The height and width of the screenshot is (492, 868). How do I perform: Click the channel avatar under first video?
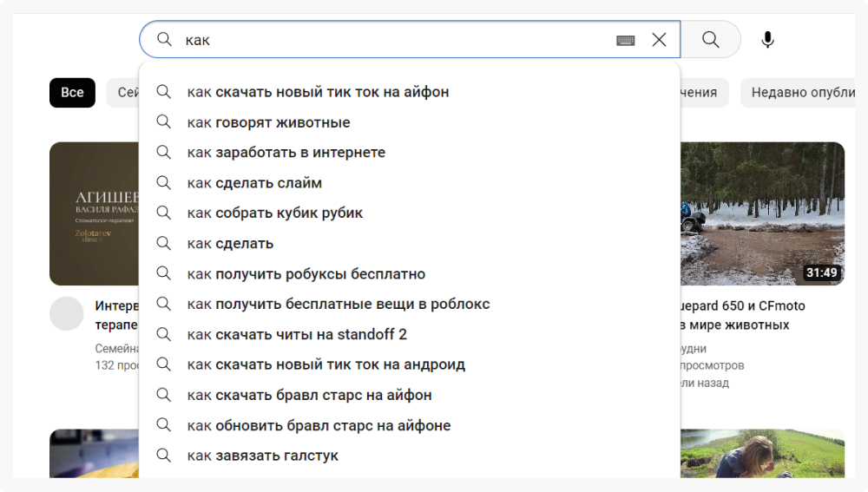coord(67,313)
